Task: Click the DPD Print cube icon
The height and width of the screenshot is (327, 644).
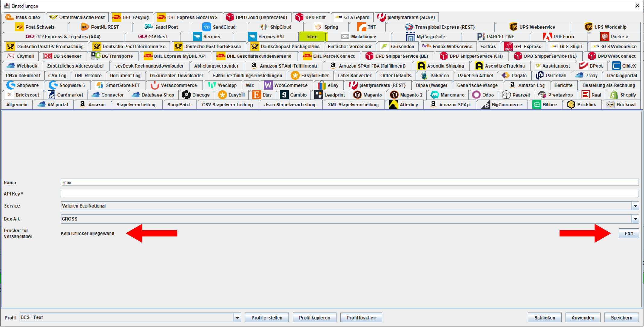Action: pos(299,17)
